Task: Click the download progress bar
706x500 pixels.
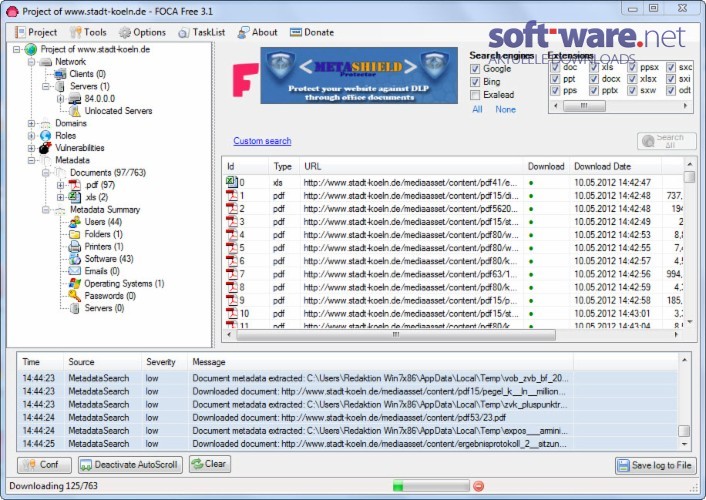Action: coord(431,486)
